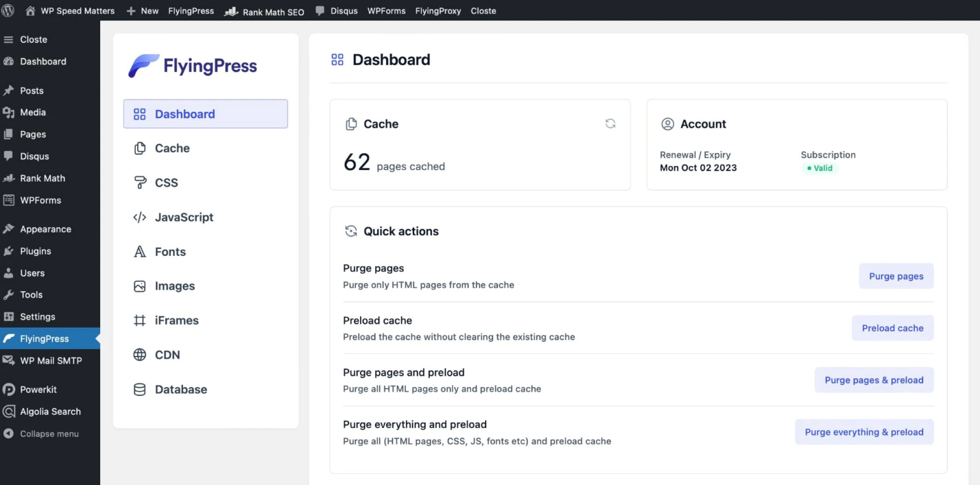
Task: Click the FlyingPress logo
Action: [x=193, y=66]
